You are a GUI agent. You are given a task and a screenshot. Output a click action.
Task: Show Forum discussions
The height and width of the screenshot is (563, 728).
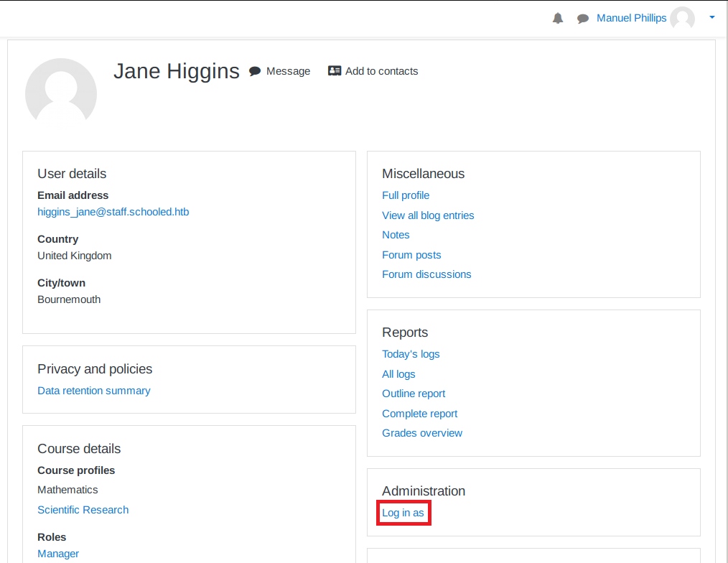click(426, 274)
